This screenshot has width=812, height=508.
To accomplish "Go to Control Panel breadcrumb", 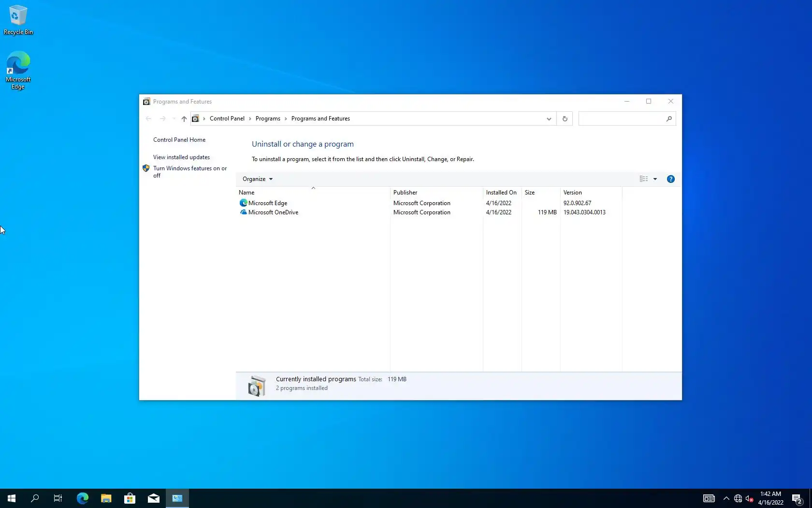I will click(x=227, y=119).
